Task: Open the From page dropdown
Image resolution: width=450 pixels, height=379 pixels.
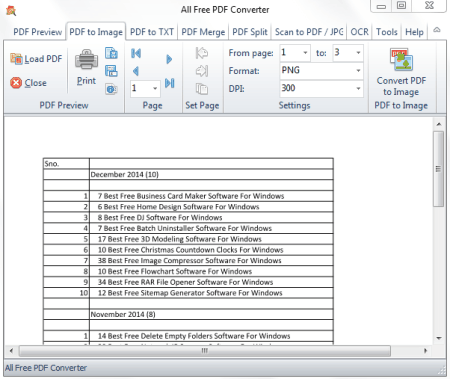Action: coord(305,53)
